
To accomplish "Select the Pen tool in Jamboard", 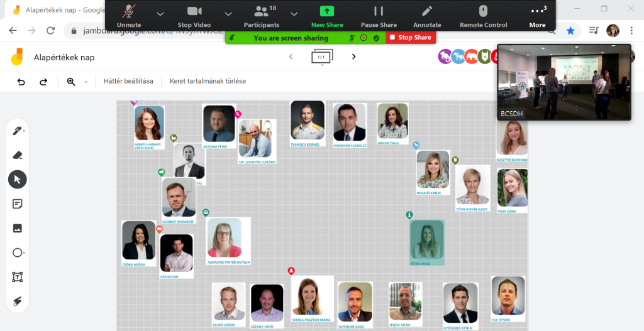I will pyautogui.click(x=17, y=131).
